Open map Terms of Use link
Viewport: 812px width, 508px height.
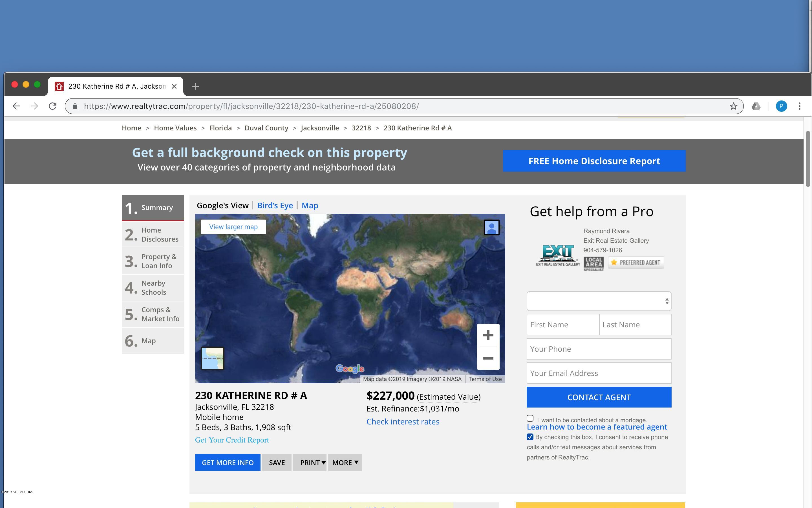(x=485, y=379)
